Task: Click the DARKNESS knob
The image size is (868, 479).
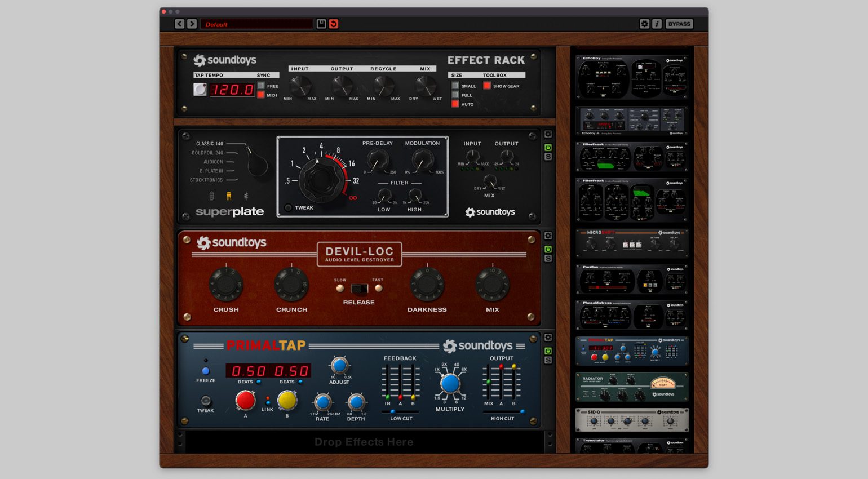Action: coord(427,284)
